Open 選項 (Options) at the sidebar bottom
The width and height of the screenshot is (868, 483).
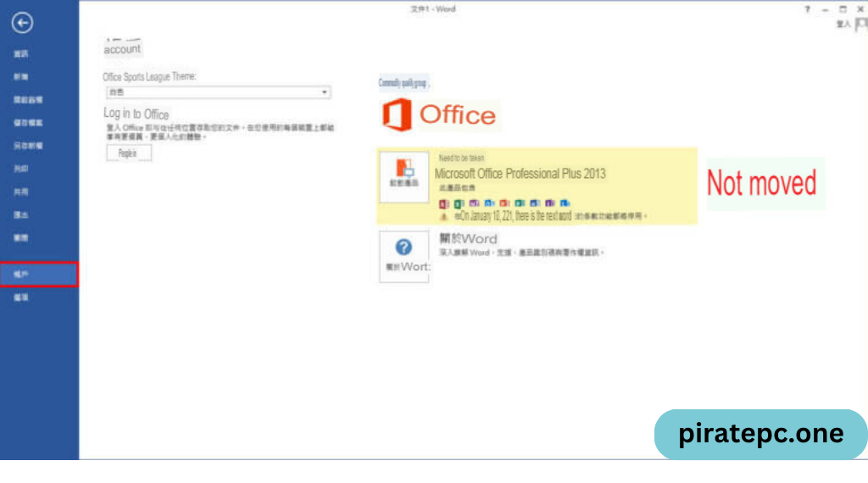21,297
